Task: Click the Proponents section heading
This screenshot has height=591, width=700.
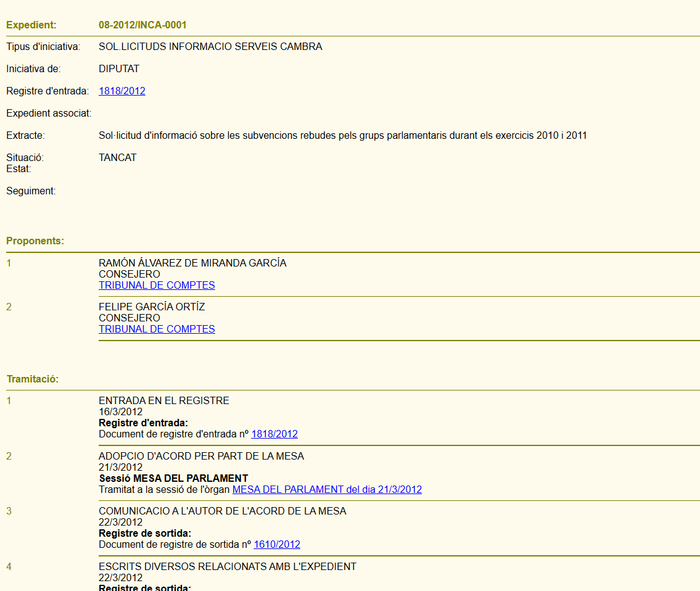Action: [x=35, y=241]
